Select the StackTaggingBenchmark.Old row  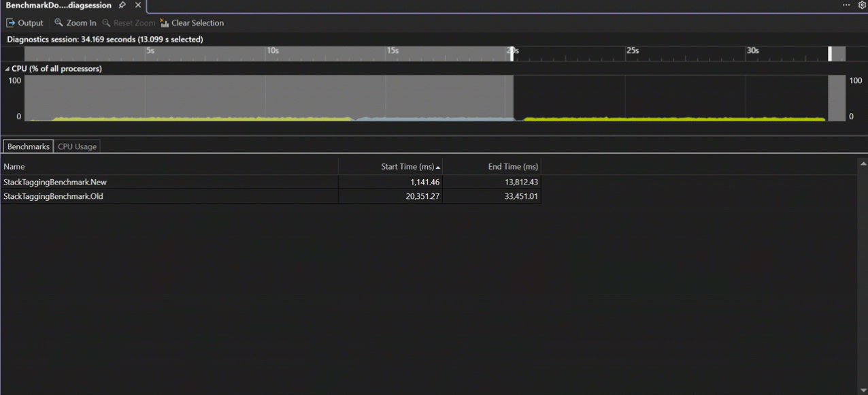coord(54,197)
